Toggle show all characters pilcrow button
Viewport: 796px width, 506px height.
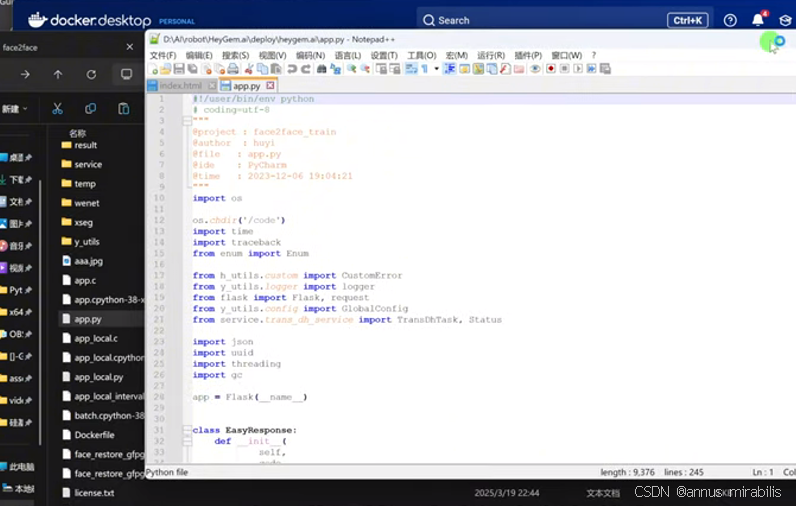point(423,69)
